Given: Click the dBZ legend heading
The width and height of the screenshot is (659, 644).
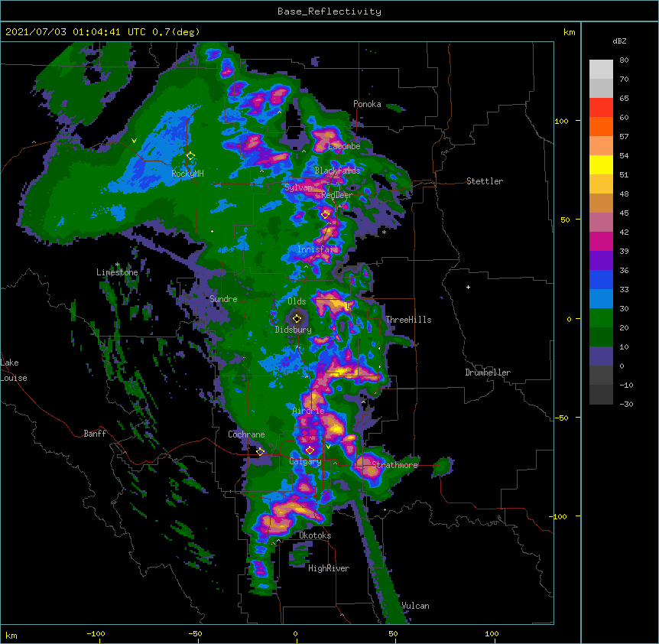Looking at the screenshot, I should click(x=619, y=41).
